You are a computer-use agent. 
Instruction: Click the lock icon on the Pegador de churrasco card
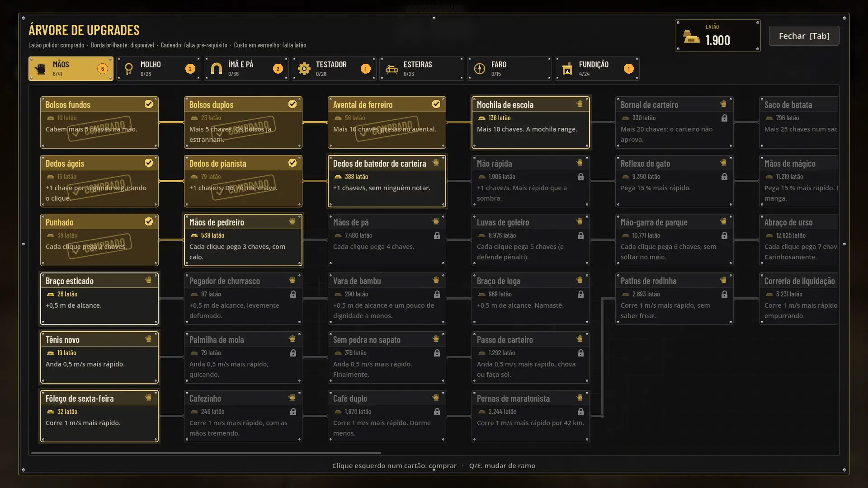293,294
